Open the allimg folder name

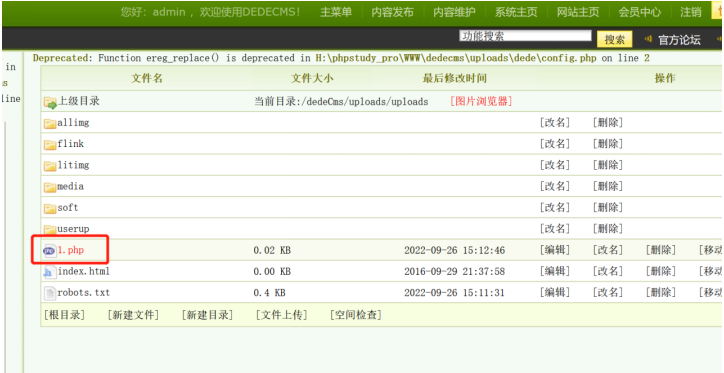[x=73, y=123]
